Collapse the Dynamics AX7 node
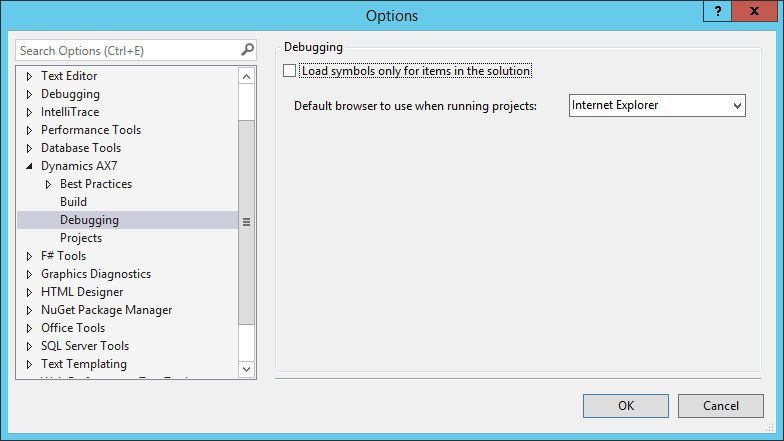The width and height of the screenshot is (784, 441). [29, 166]
